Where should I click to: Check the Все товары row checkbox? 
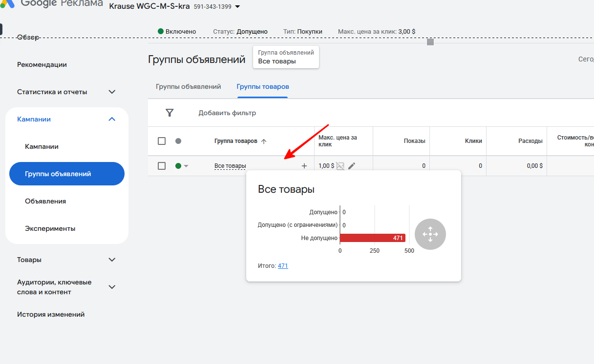tap(162, 166)
